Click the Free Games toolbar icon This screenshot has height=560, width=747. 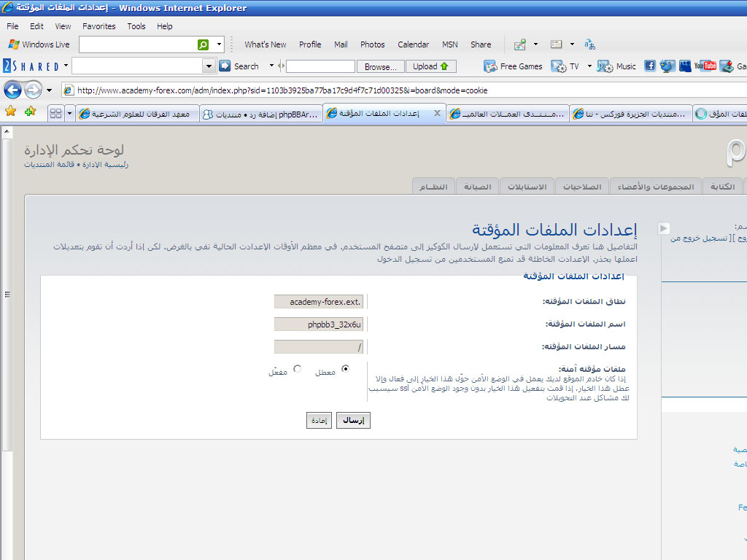[490, 66]
